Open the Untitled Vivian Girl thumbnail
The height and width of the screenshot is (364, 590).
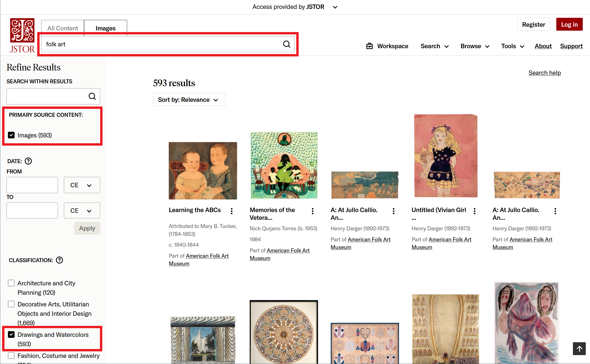coord(446,156)
